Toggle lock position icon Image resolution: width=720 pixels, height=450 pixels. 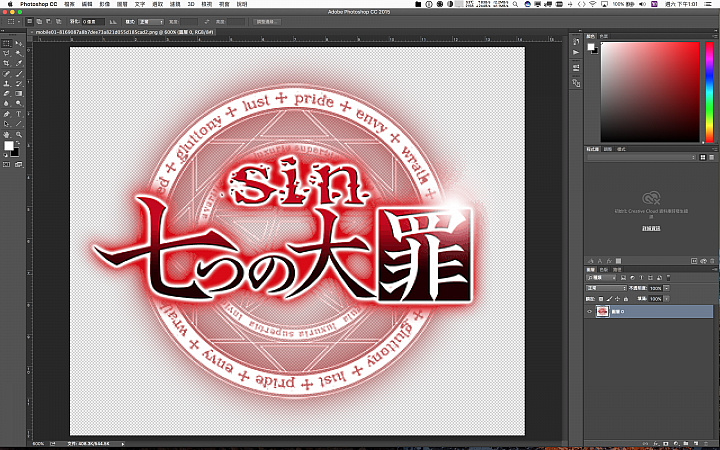pyautogui.click(x=617, y=299)
